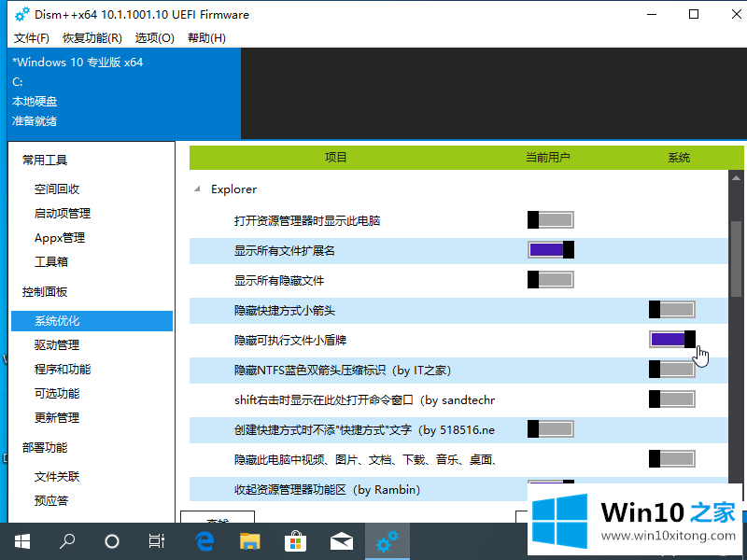Select 隐藏快捷方式小箭头 row text
747x560 pixels.
285,311
